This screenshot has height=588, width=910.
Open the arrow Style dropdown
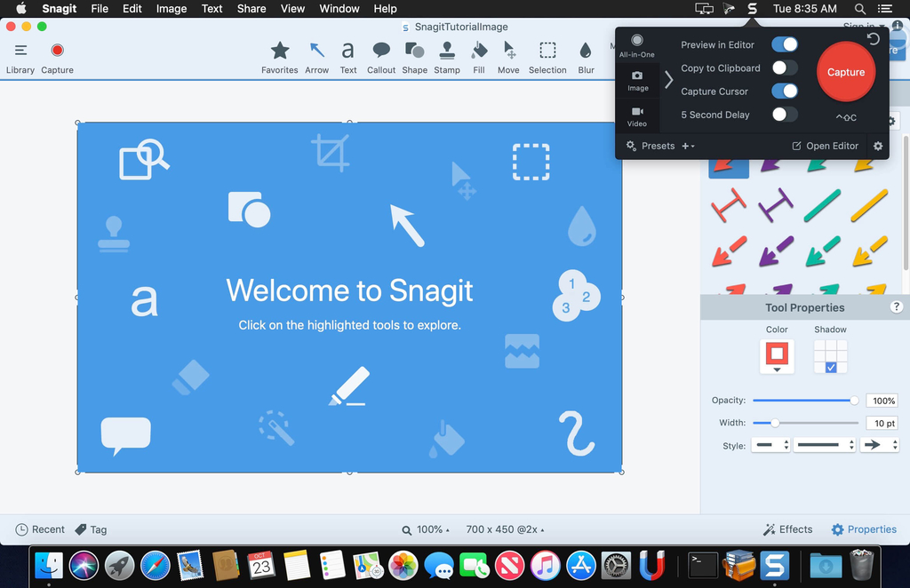click(x=879, y=444)
